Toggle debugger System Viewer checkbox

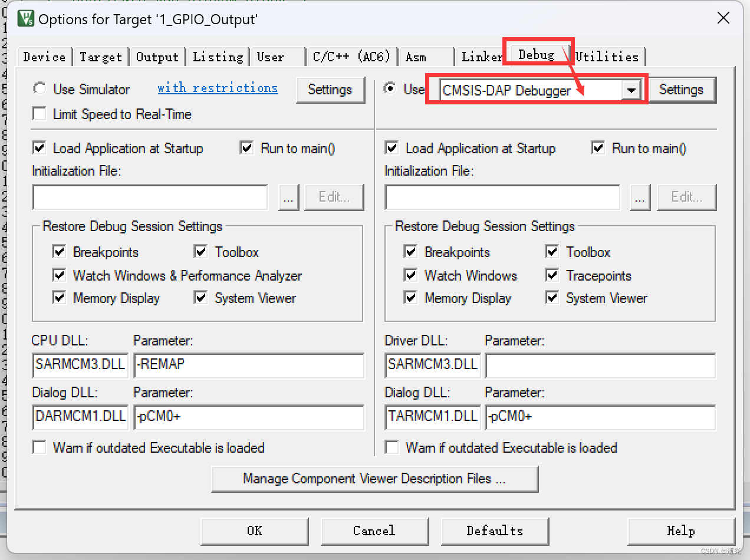pos(552,298)
